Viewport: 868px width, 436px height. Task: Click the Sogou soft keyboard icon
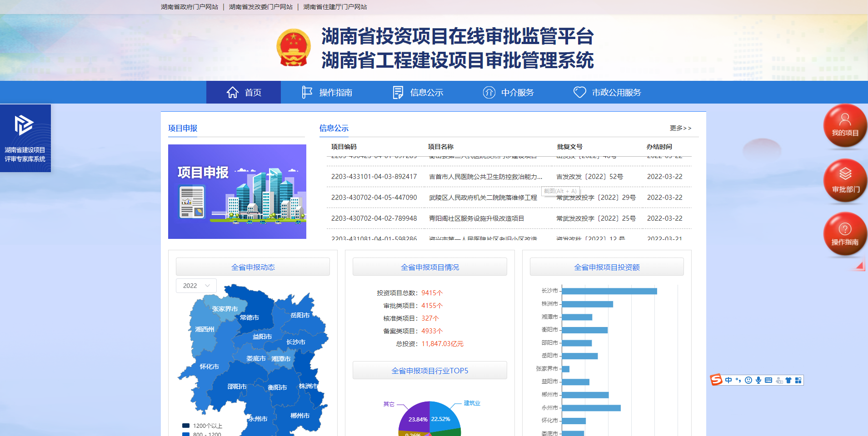point(768,380)
